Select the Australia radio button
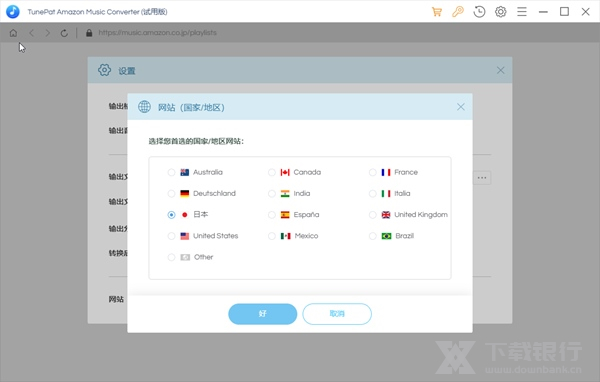The height and width of the screenshot is (382, 600). point(171,173)
